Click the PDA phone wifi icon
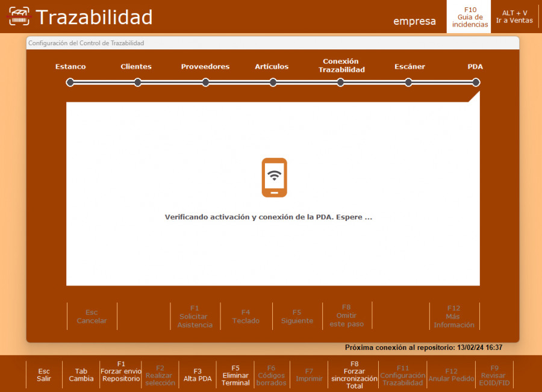The height and width of the screenshot is (392, 542). [274, 178]
